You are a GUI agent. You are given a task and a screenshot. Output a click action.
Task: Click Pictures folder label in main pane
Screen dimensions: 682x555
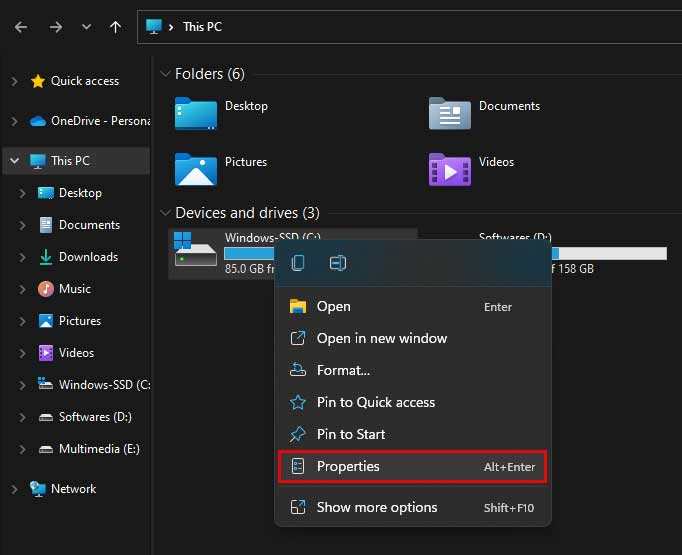[246, 162]
